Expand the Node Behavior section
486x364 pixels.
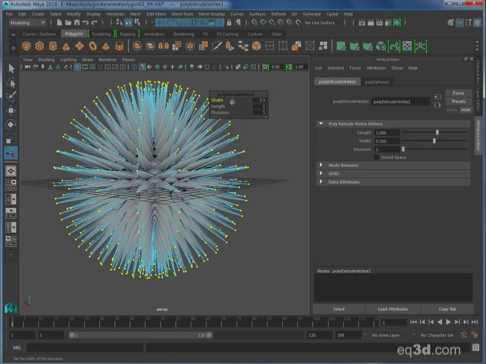pyautogui.click(x=321, y=165)
